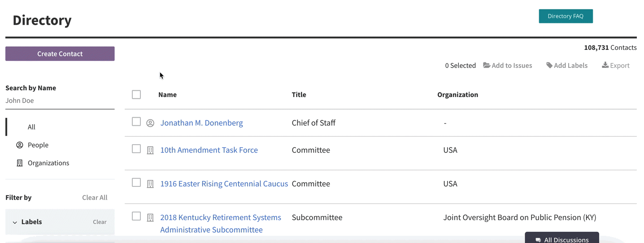
Task: Open the Directory FAQ
Action: [566, 16]
